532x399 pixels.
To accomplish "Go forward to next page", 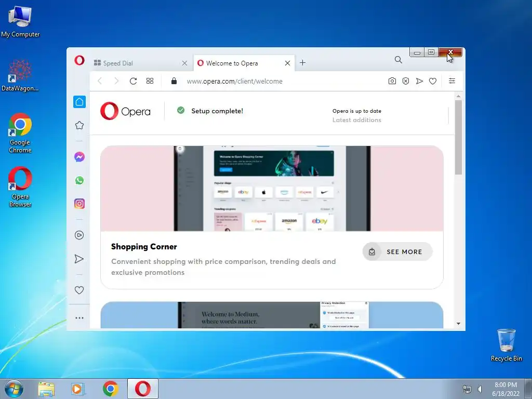I will point(116,81).
